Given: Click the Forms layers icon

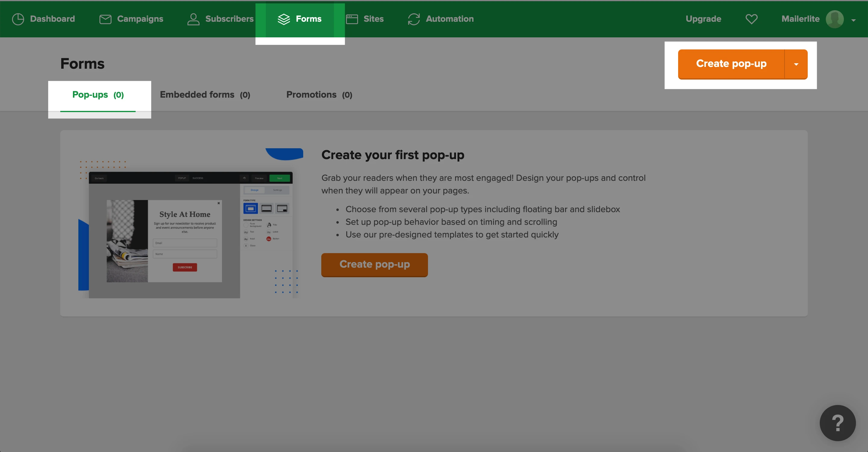Looking at the screenshot, I should pos(284,19).
